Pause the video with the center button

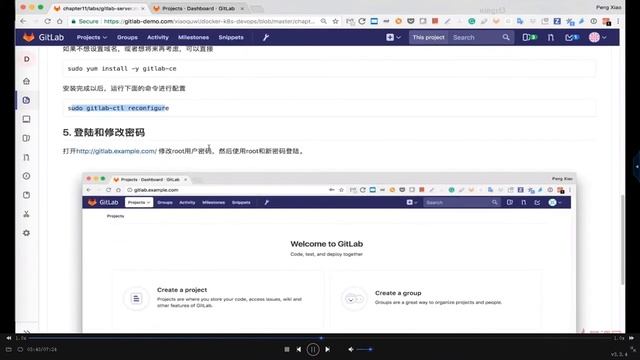(x=313, y=349)
